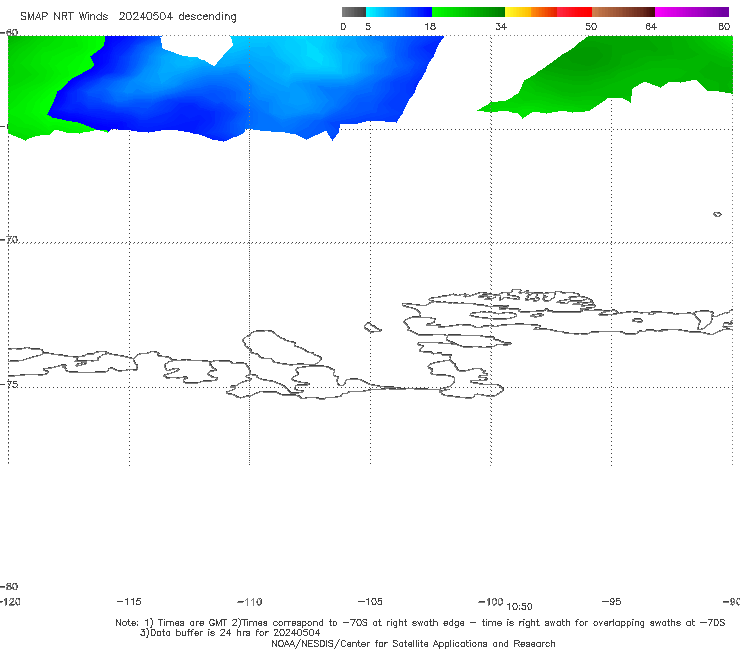This screenshot has width=740, height=650.
Task: Click the '80' label at color bar end
Action: click(724, 27)
